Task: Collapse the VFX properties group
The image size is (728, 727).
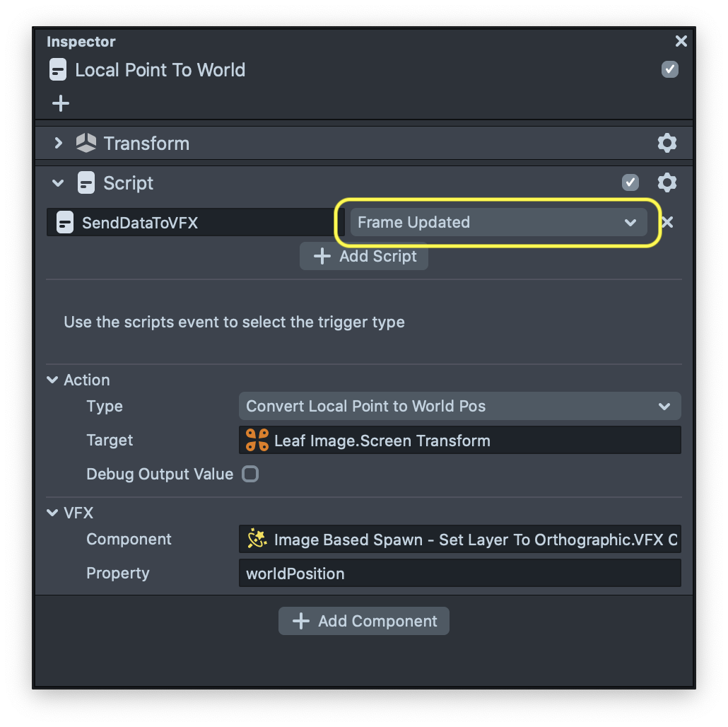Action: click(x=53, y=513)
